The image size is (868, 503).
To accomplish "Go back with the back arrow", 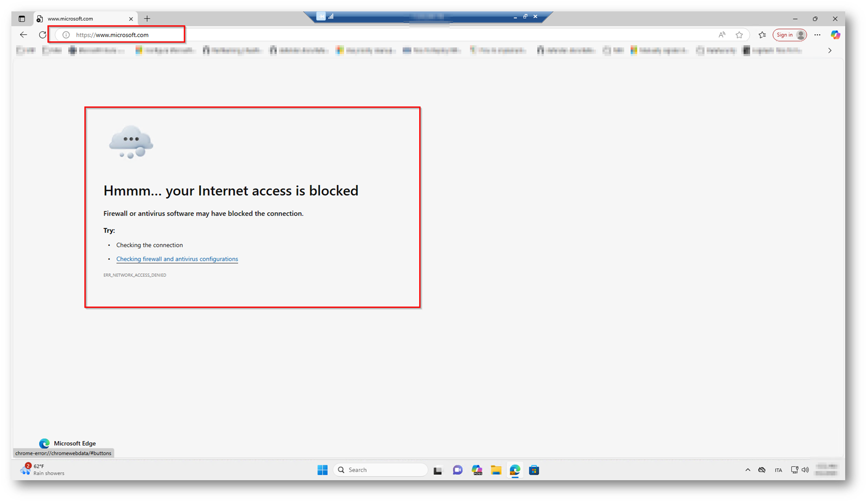I will tap(23, 35).
